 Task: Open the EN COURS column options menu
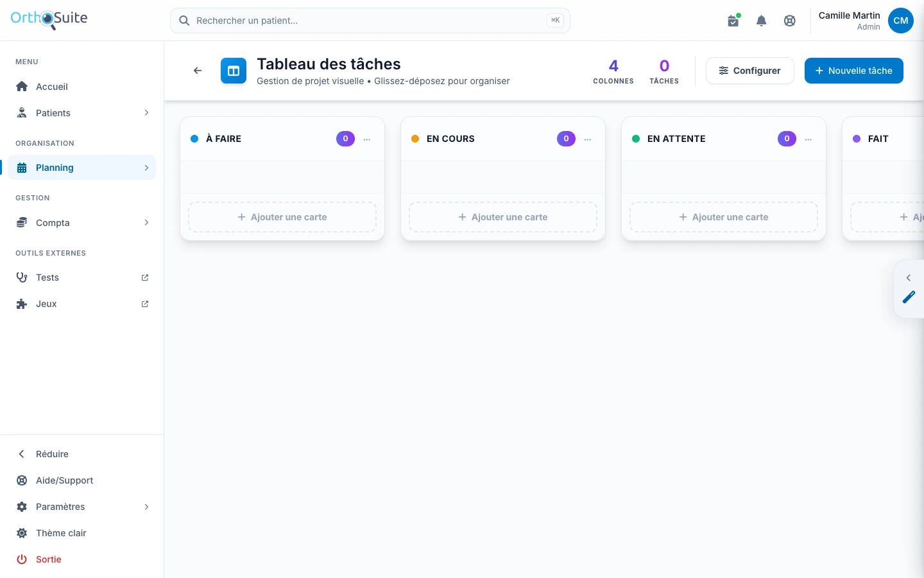point(588,139)
